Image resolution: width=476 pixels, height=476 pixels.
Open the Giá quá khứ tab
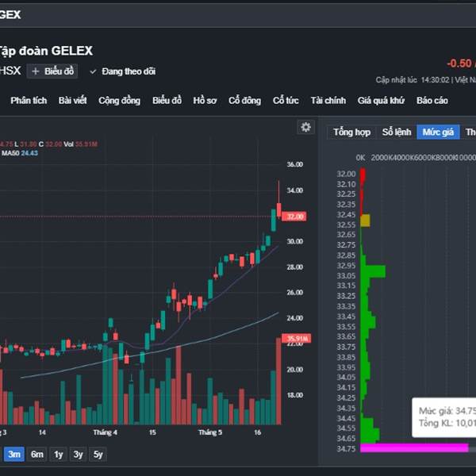coord(381,101)
